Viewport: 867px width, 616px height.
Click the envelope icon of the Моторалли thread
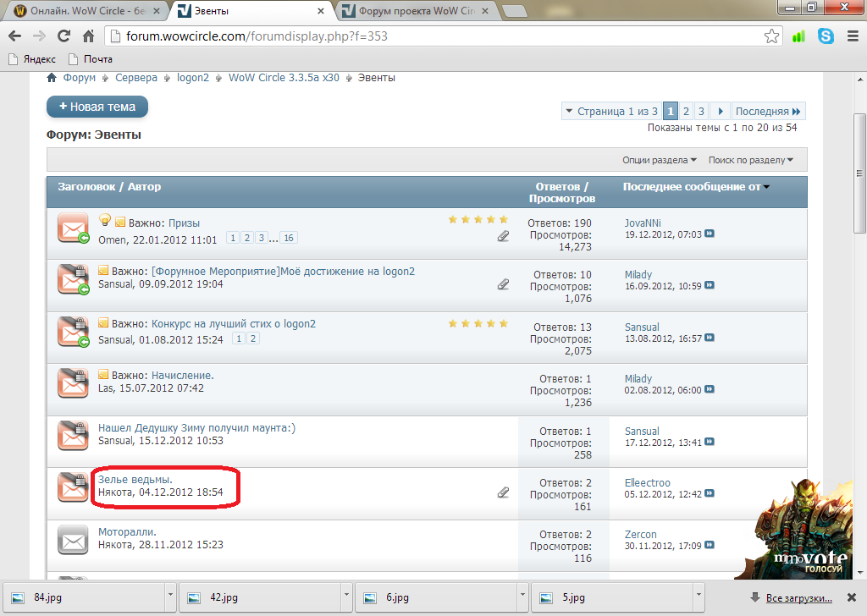tap(73, 540)
